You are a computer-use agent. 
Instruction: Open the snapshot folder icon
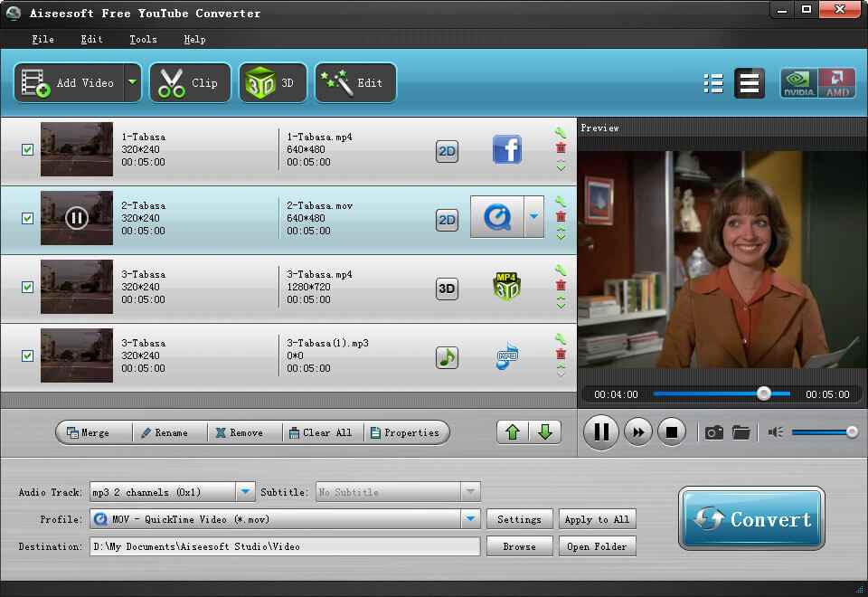[741, 432]
